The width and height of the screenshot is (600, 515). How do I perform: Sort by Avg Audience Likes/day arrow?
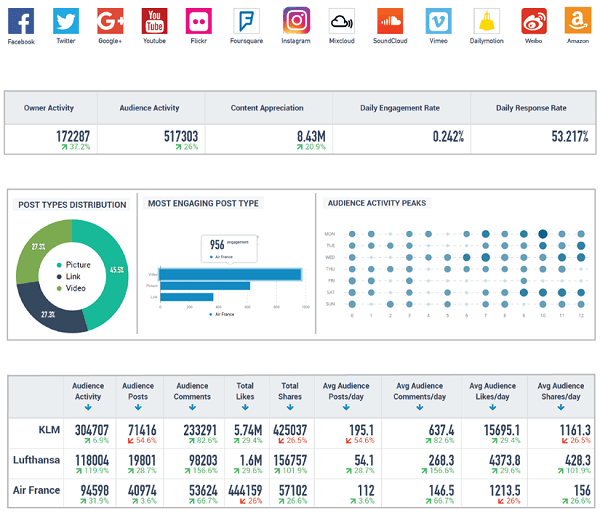click(x=493, y=407)
